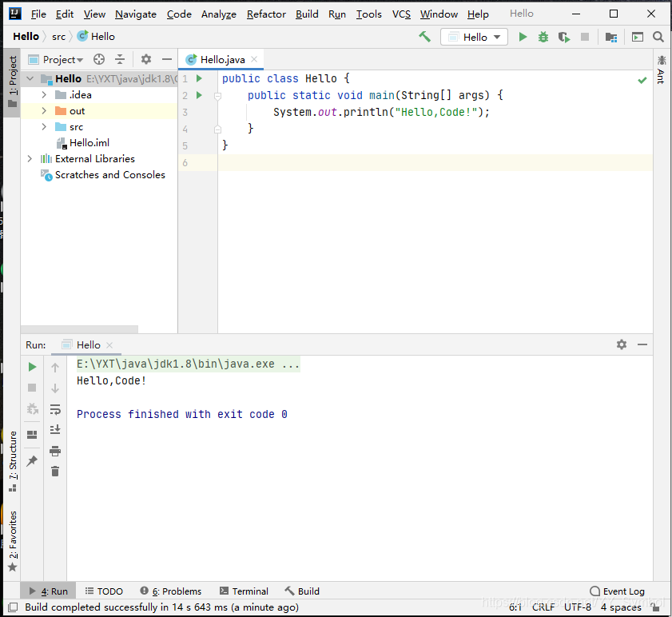Expand the out folder
The height and width of the screenshot is (617, 672).
point(44,111)
